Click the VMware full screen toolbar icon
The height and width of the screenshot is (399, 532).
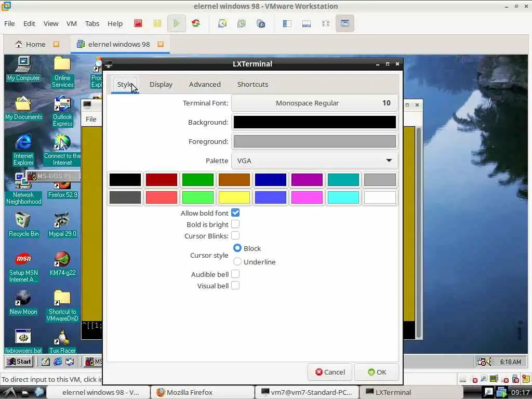[326, 23]
